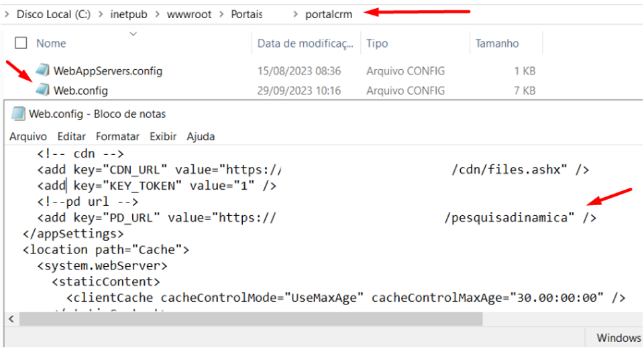Viewport: 644px width, 352px height.
Task: Click the sort chevron above the Nome column
Action: click(x=133, y=33)
